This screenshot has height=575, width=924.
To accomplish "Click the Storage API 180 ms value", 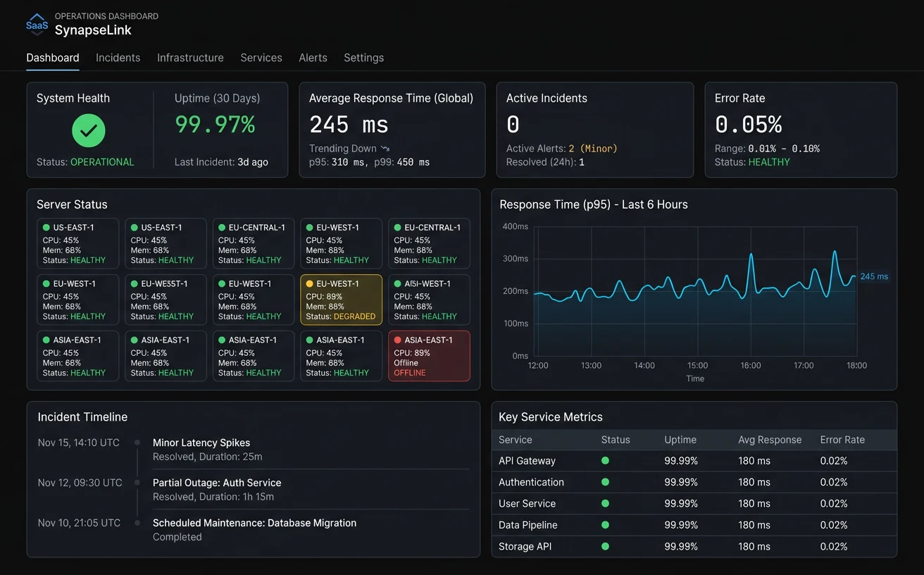I will tap(754, 546).
